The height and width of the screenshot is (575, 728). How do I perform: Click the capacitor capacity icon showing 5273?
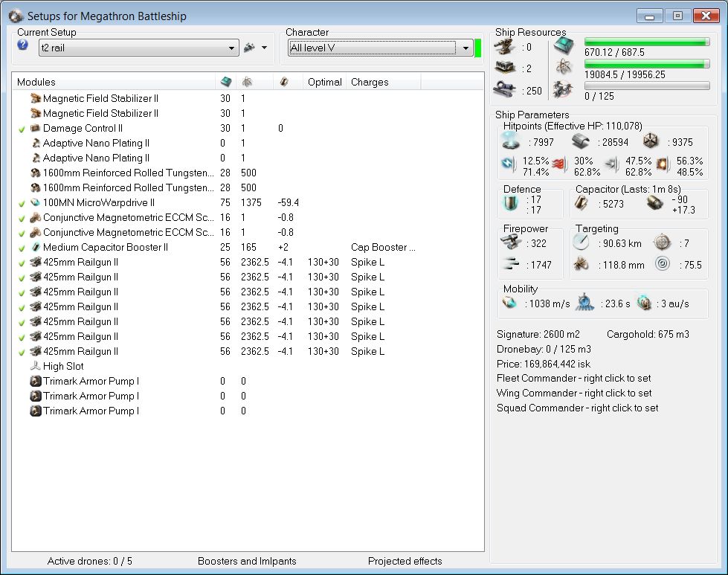582,203
